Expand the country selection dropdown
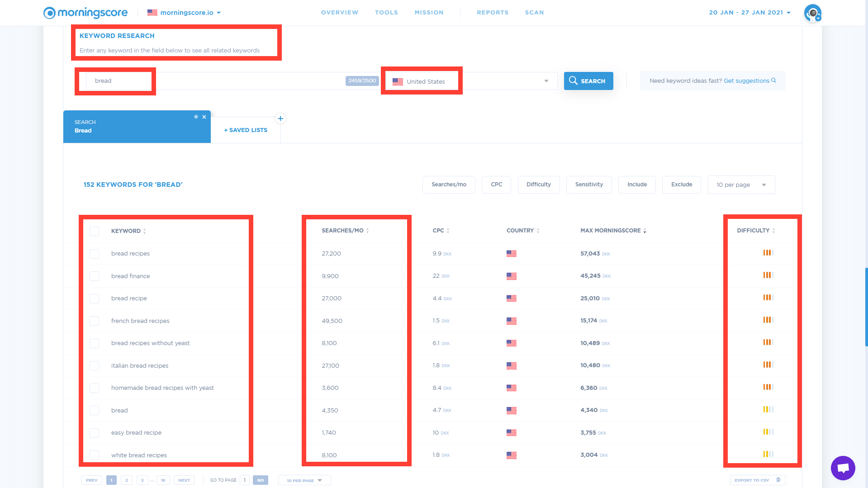Viewport: 868px width, 488px height. click(545, 81)
